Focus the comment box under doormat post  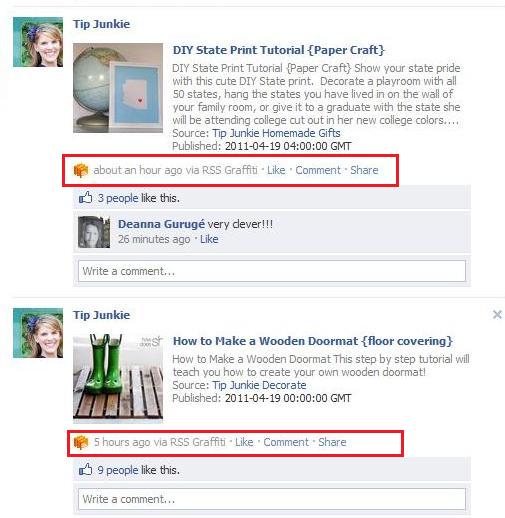click(272, 499)
